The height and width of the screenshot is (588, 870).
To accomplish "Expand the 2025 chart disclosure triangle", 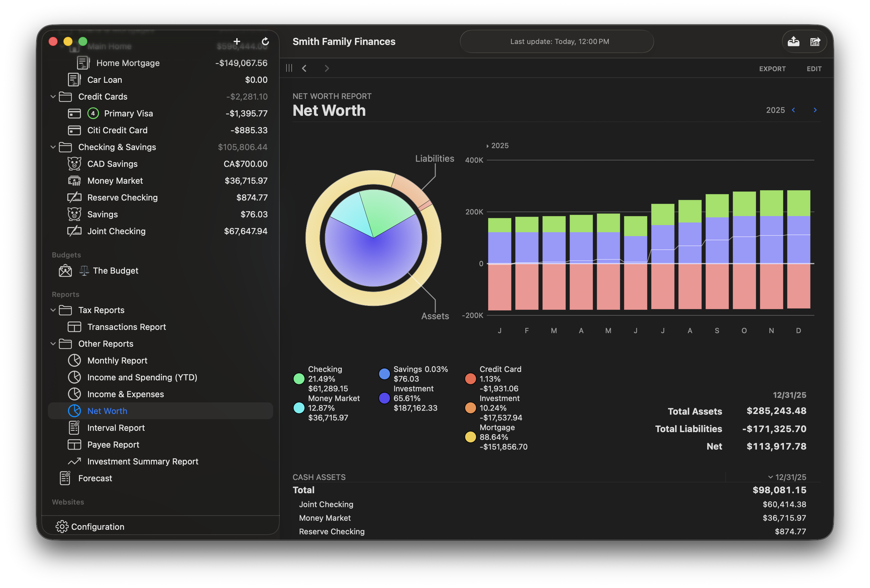I will coord(487,146).
